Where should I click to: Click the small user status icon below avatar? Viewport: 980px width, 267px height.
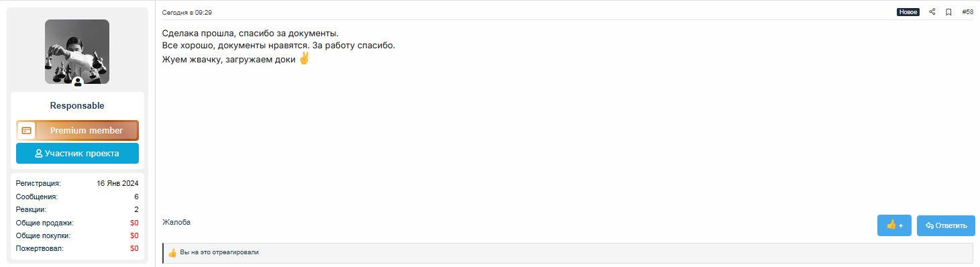78,82
